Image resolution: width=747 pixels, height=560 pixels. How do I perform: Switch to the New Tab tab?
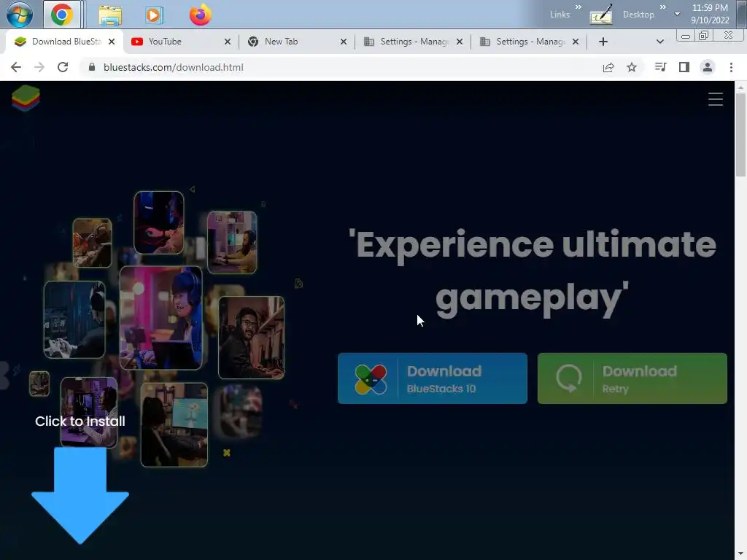[297, 42]
